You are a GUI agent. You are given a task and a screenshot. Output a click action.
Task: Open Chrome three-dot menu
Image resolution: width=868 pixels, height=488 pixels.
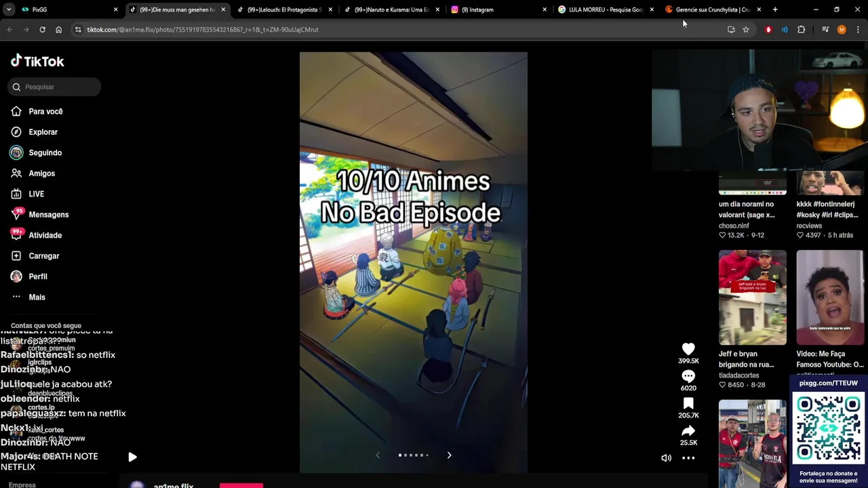click(x=858, y=30)
